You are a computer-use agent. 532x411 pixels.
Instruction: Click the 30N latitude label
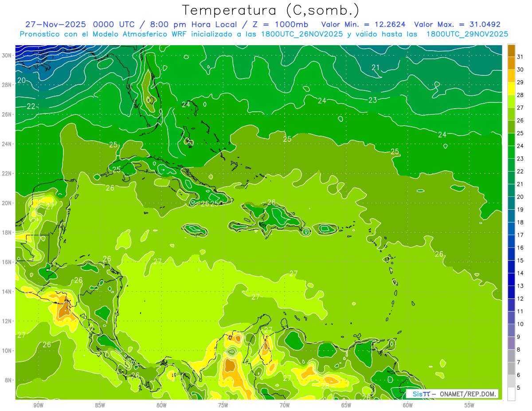(x=7, y=55)
